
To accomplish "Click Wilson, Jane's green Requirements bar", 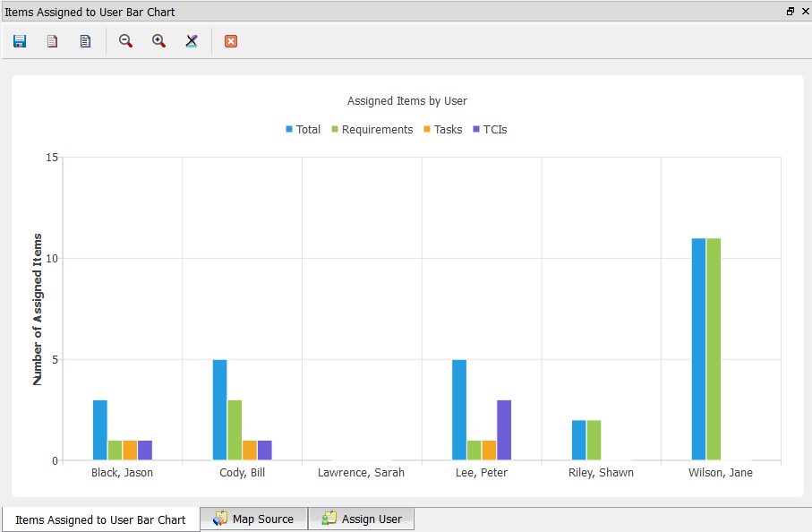I will click(x=714, y=349).
